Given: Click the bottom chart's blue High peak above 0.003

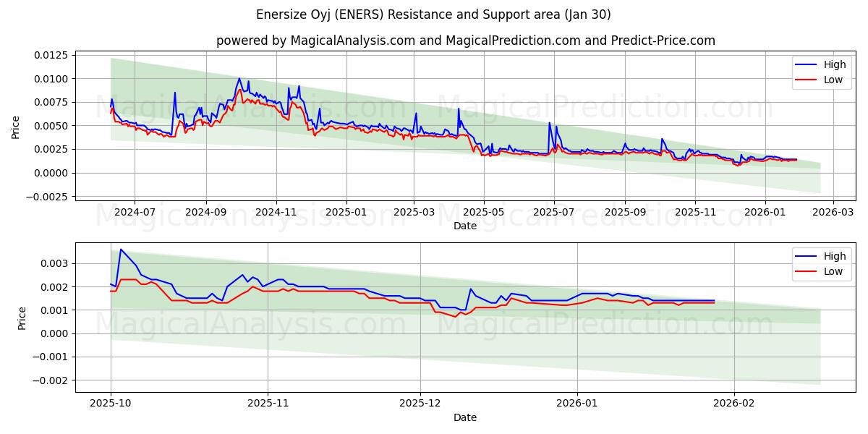Looking at the screenshot, I should [121, 250].
